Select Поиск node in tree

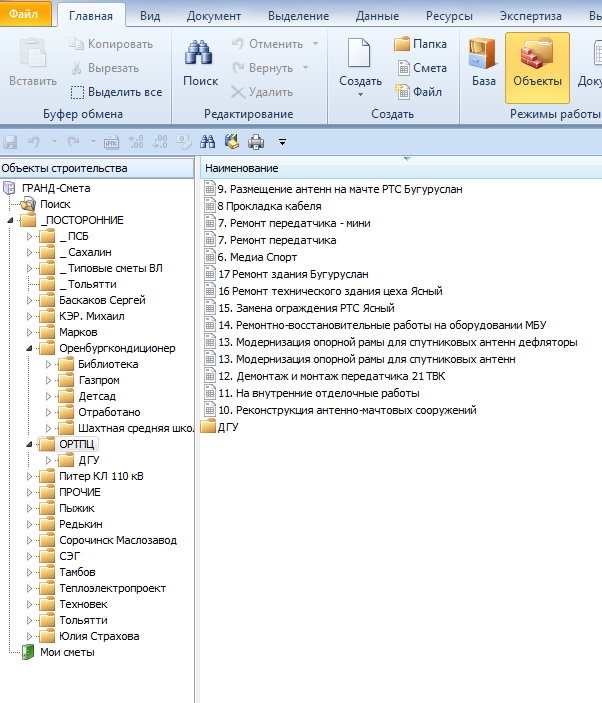[55, 204]
